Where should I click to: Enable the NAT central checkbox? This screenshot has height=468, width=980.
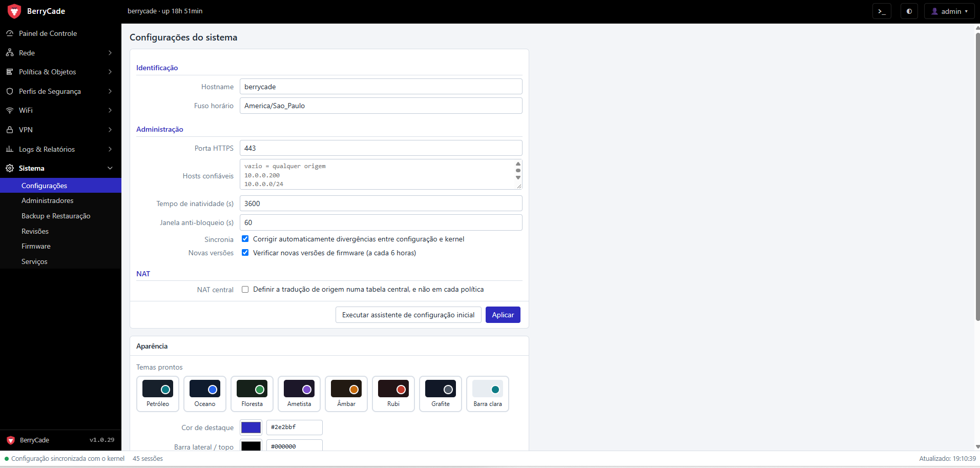point(245,290)
